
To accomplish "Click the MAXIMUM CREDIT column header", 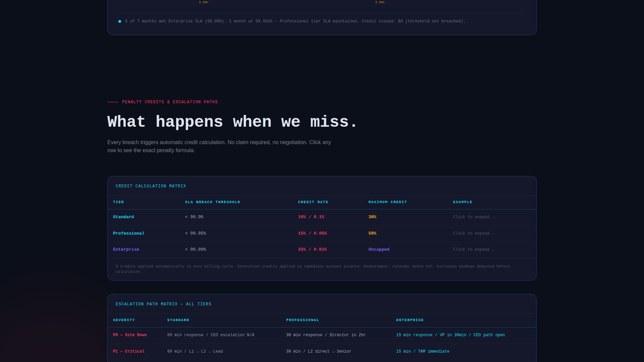I will click(x=387, y=202).
